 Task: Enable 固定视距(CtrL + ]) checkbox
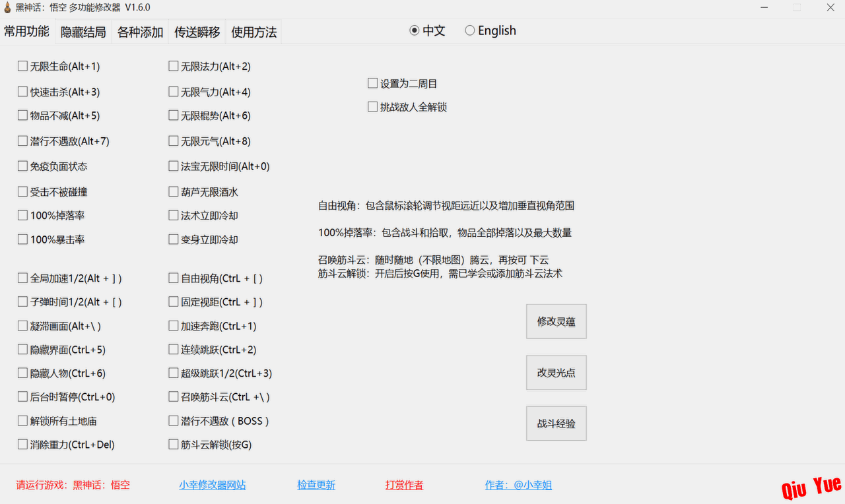[174, 301]
